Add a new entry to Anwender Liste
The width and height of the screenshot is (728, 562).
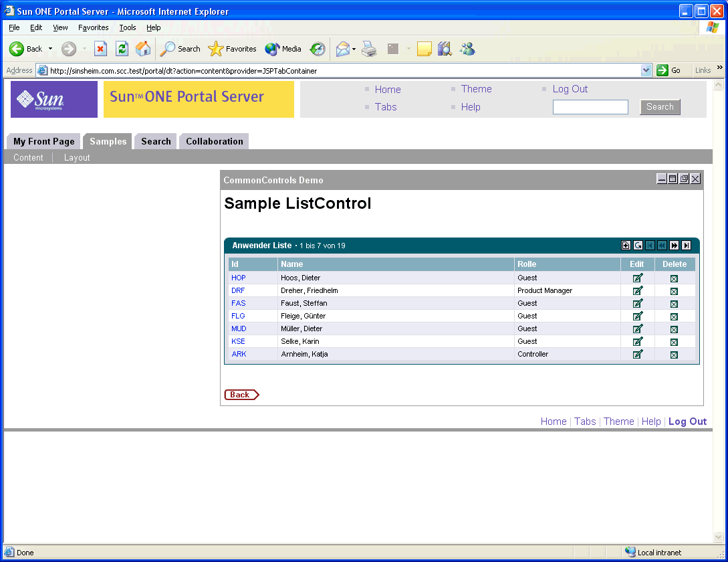pyautogui.click(x=626, y=246)
